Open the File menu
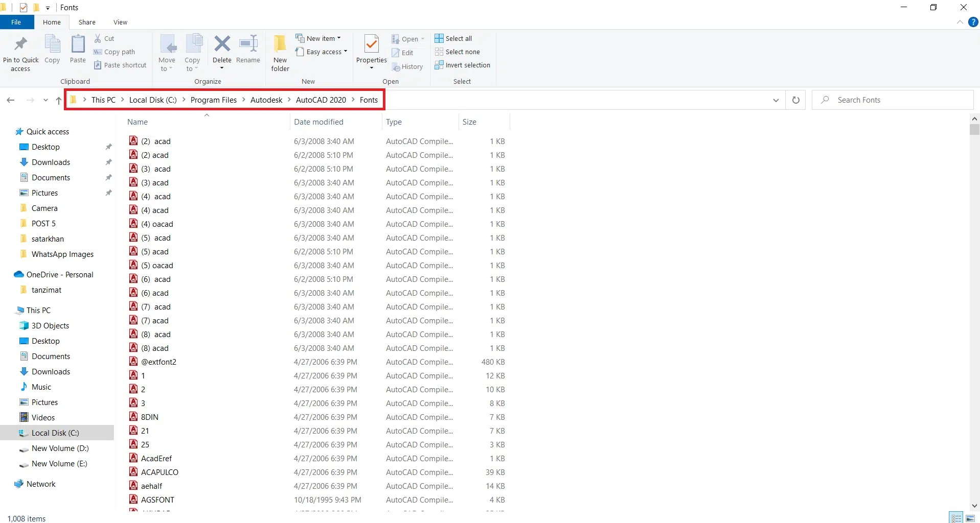This screenshot has height=523, width=980. [x=16, y=22]
